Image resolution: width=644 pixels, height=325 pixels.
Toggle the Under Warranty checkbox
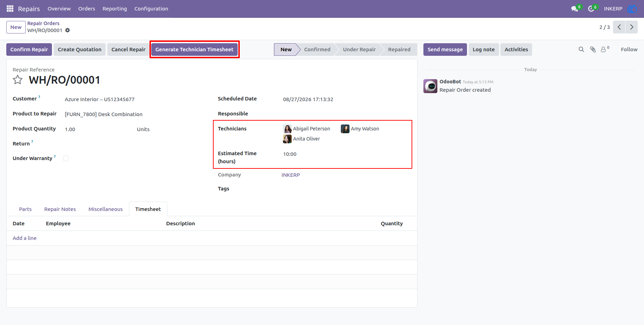(66, 158)
